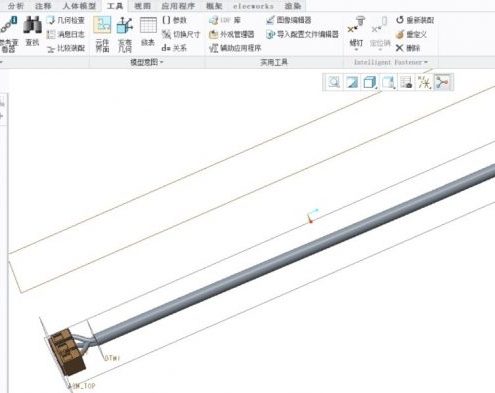Open the display style dropdown in graphics toolbar

click(370, 82)
